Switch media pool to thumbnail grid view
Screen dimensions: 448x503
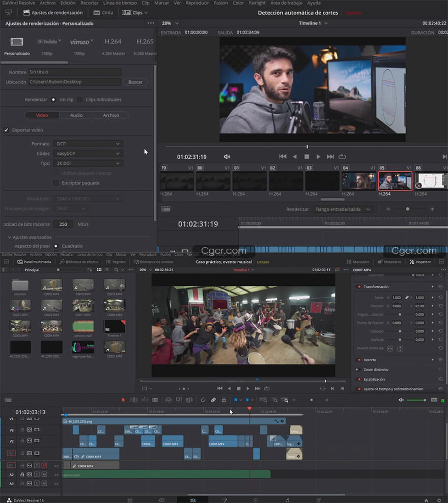tap(99, 270)
